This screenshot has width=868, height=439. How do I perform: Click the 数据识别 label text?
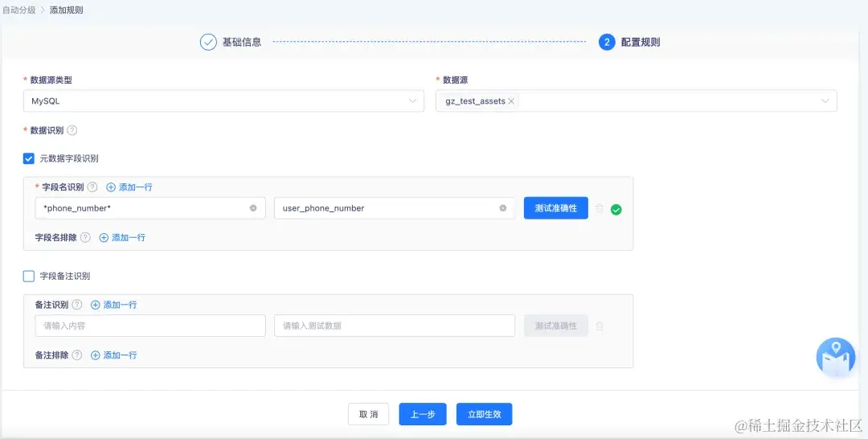tap(47, 130)
